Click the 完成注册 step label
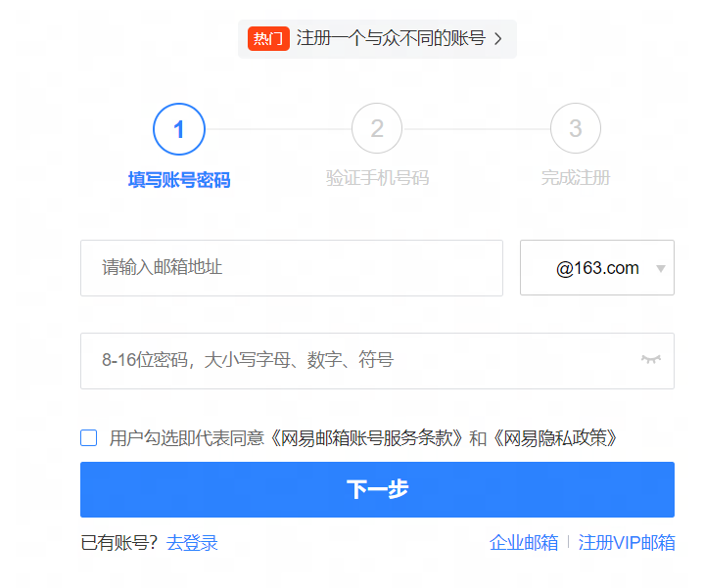Viewport: 704px width, 588px height. (575, 178)
